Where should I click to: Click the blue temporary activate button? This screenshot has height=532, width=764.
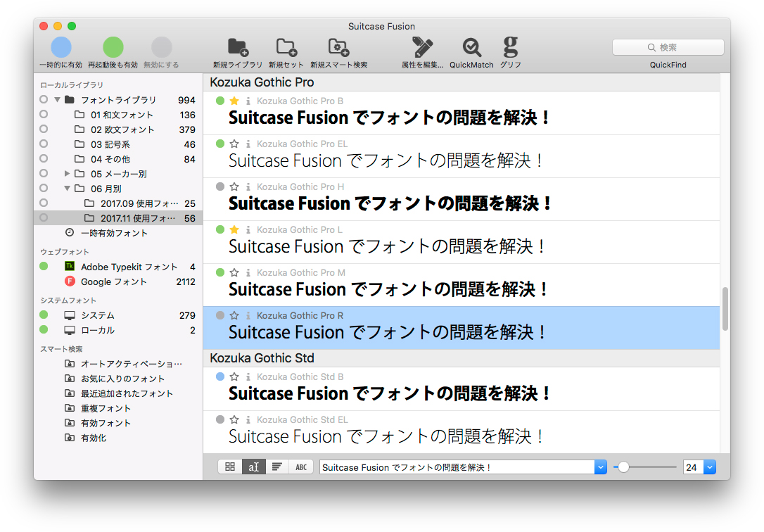[x=61, y=47]
